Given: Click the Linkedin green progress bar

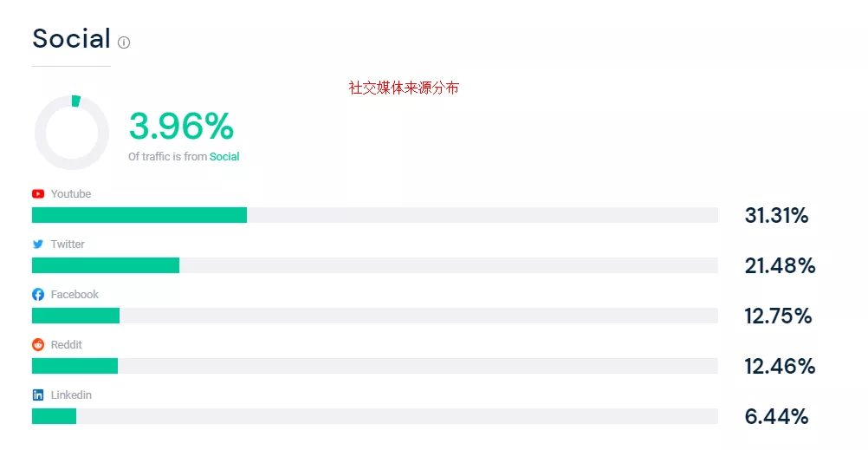Looking at the screenshot, I should [x=54, y=416].
